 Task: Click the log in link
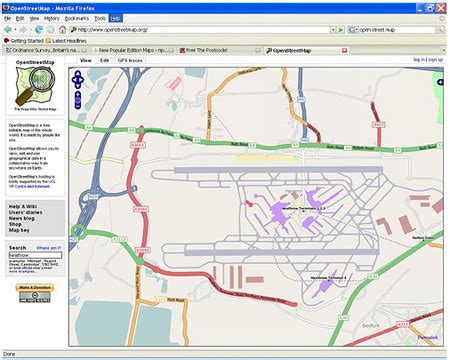tap(419, 60)
